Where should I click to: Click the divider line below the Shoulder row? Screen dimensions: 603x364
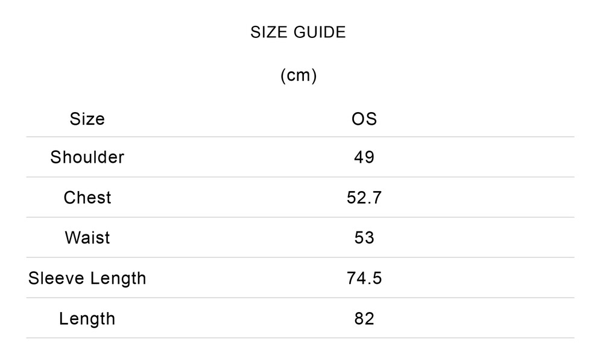tap(300, 177)
